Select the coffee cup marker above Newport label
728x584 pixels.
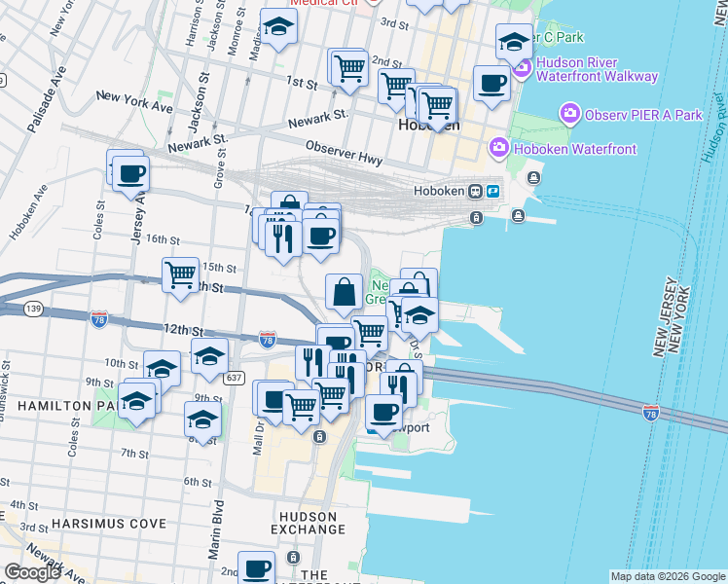click(384, 413)
